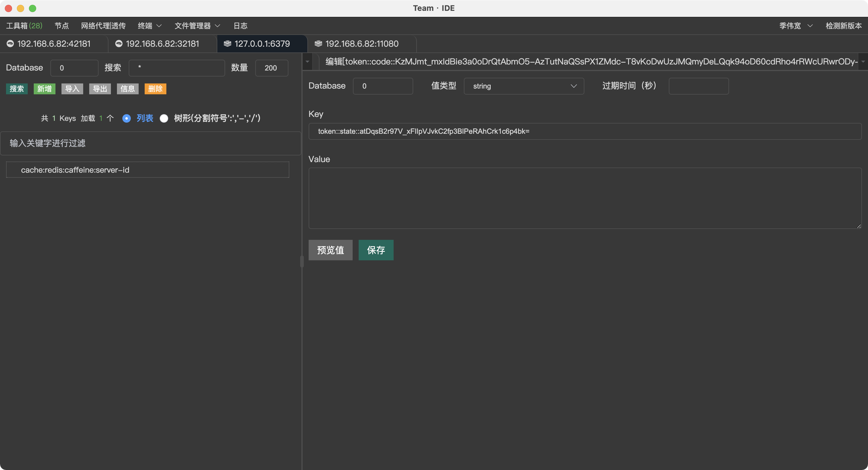Click Redis stack icon on 127.0.0.1:6379 tab

[x=228, y=44]
